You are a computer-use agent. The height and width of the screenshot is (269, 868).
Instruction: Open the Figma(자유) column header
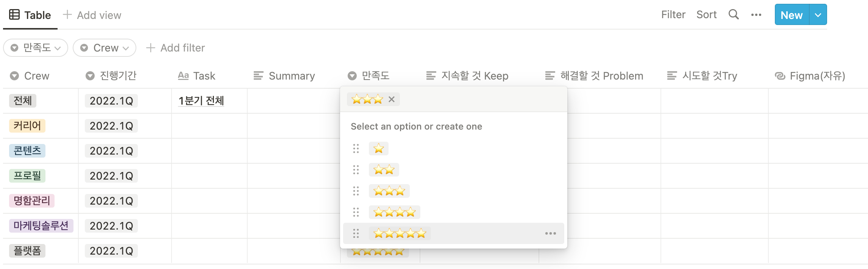(x=818, y=76)
